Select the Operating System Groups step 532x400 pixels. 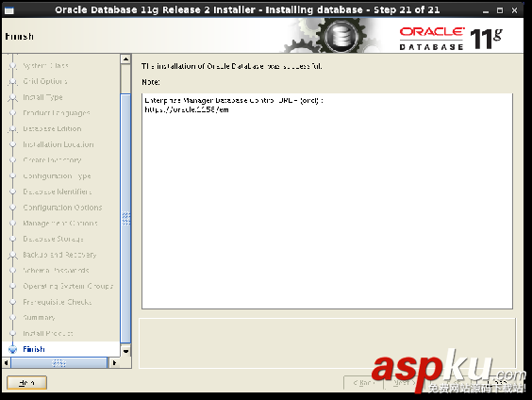pyautogui.click(x=68, y=286)
